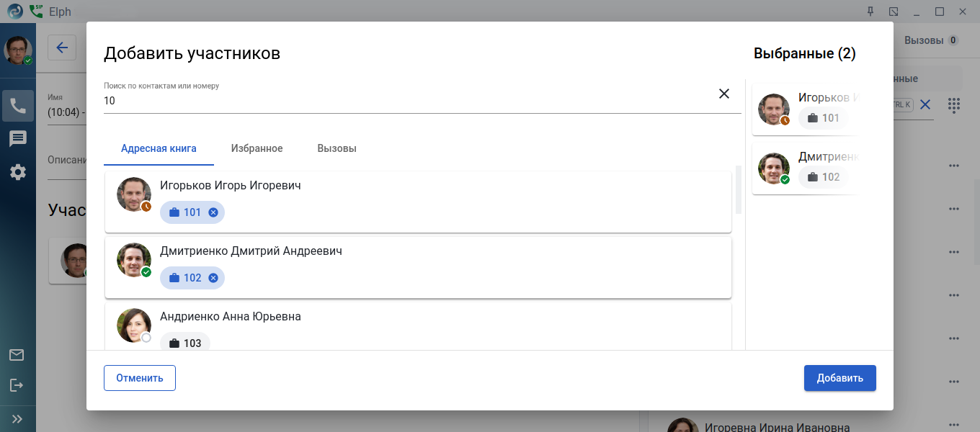Open the dialpad grid icon
The image size is (980, 432).
(954, 105)
